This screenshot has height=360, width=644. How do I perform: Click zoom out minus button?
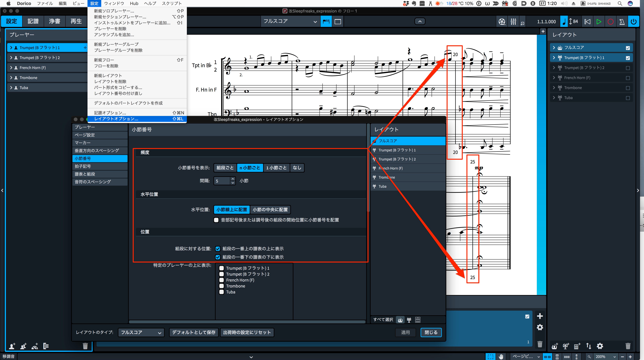pyautogui.click(x=622, y=357)
